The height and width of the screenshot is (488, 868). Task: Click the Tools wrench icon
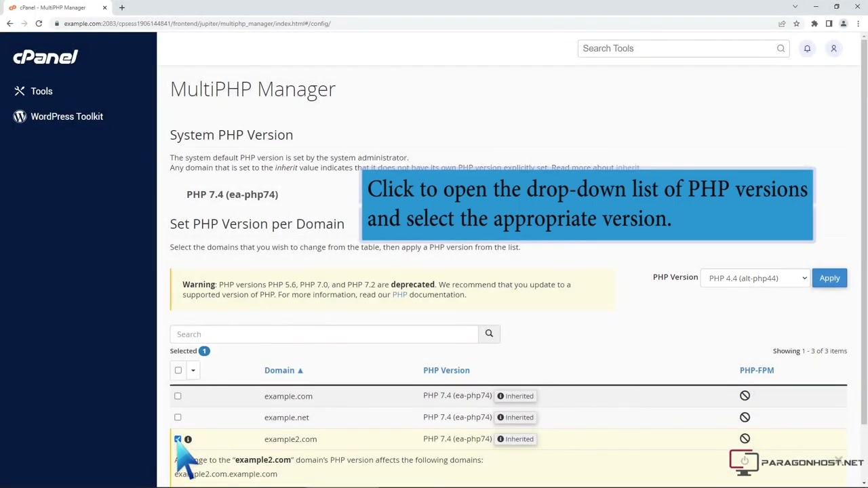pos(20,91)
